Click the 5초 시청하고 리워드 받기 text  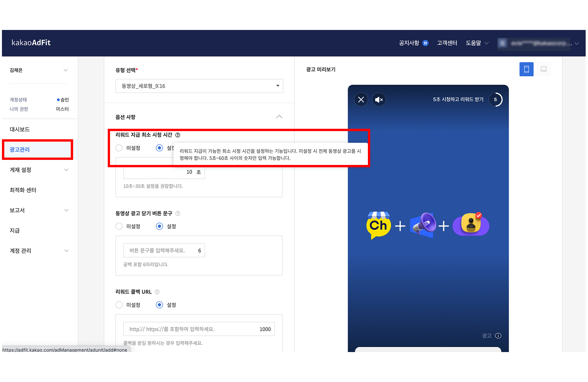click(x=458, y=100)
